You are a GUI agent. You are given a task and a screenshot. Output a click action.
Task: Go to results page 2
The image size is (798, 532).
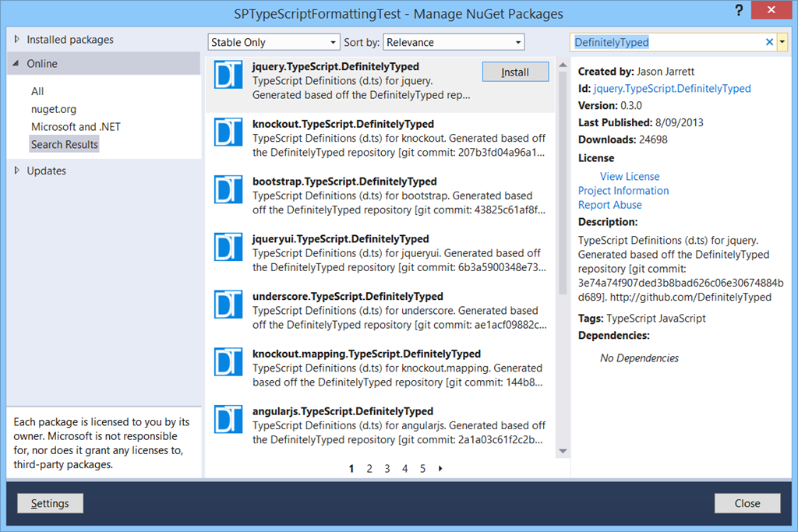(369, 468)
